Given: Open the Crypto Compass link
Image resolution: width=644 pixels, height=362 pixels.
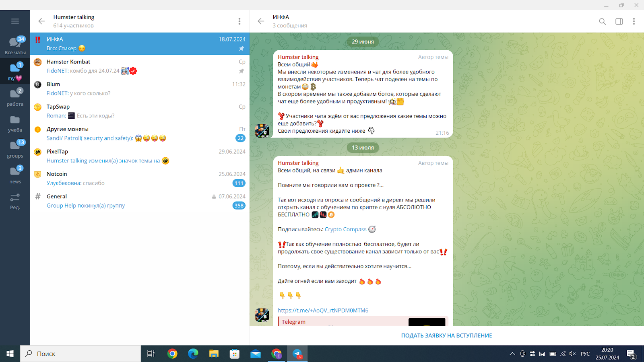Looking at the screenshot, I should coord(346,229).
